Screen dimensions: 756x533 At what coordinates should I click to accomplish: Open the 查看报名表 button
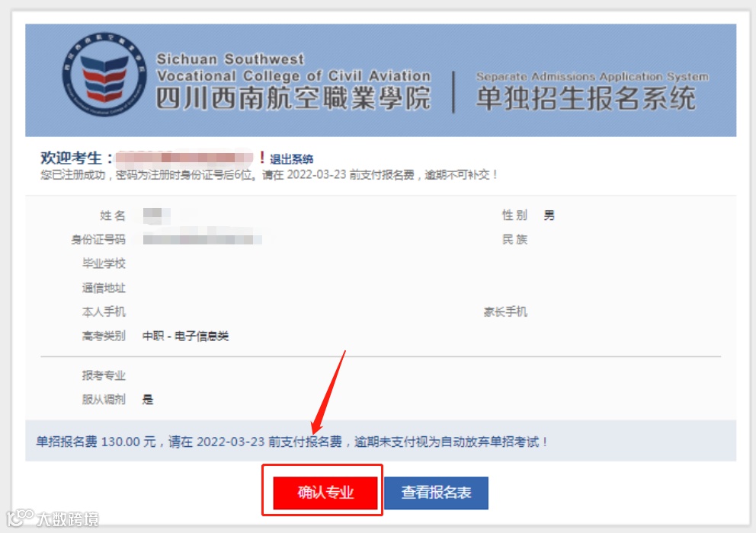437,493
